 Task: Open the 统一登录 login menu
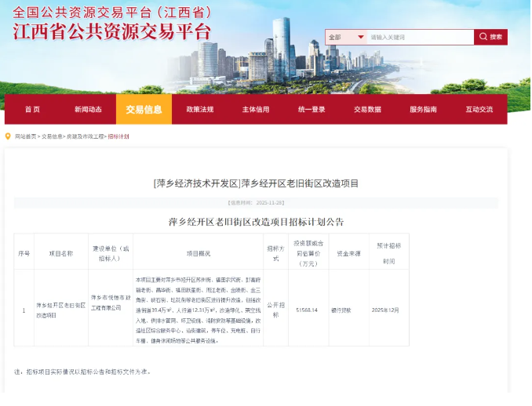312,110
